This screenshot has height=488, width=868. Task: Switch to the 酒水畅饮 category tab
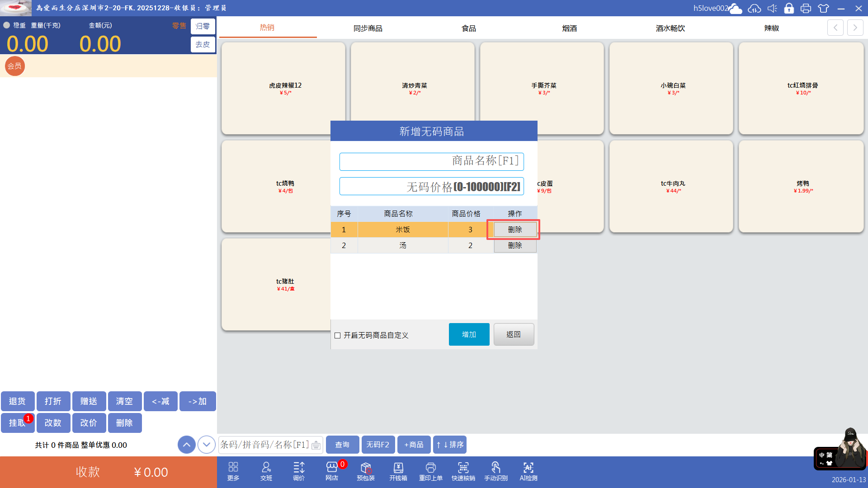[670, 28]
